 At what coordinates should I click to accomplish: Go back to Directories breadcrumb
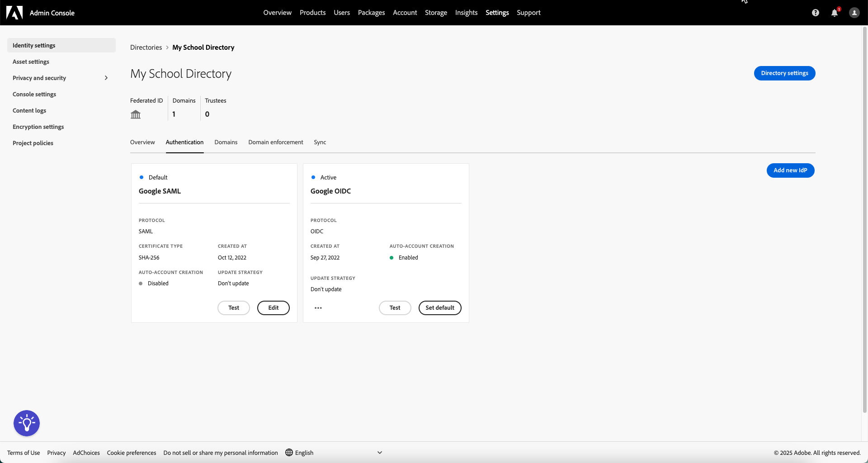pyautogui.click(x=146, y=47)
